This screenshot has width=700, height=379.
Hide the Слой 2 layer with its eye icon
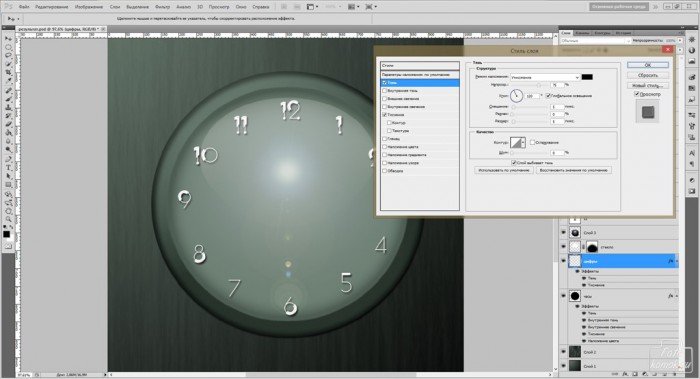pos(563,352)
